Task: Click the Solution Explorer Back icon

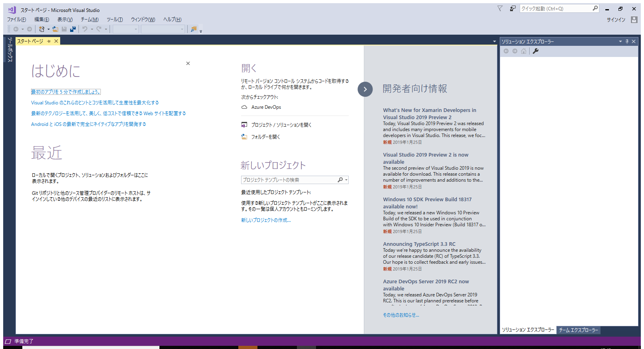Action: pyautogui.click(x=506, y=51)
